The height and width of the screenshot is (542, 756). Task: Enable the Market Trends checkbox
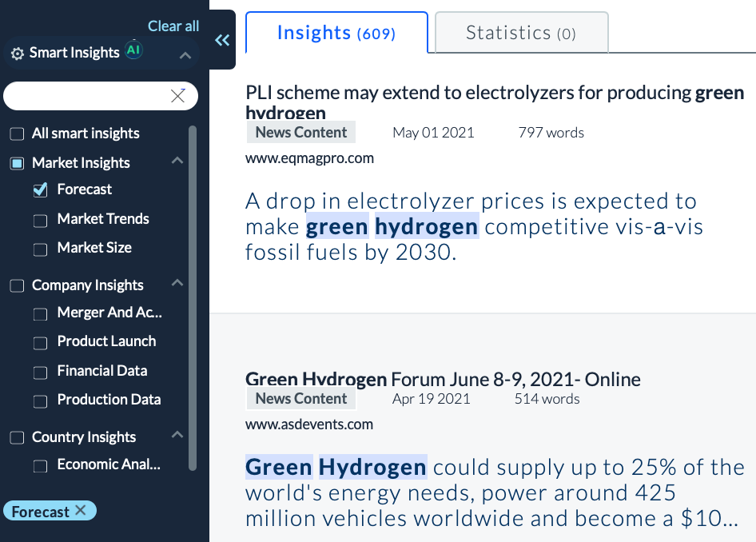tap(41, 220)
